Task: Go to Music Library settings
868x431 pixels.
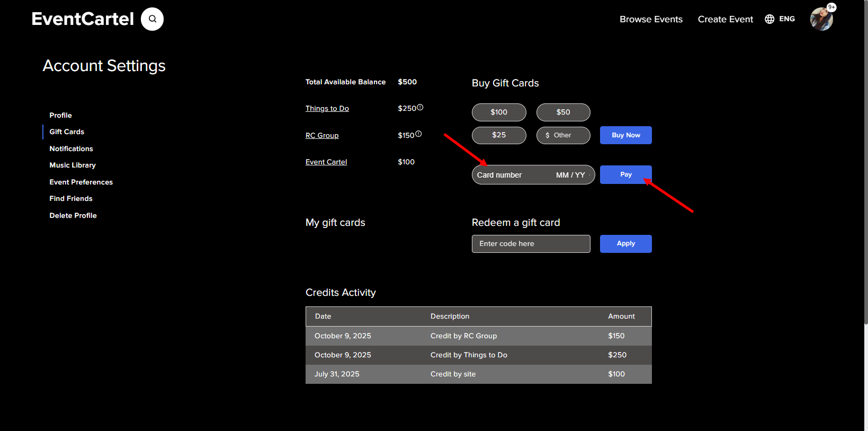Action: click(73, 165)
